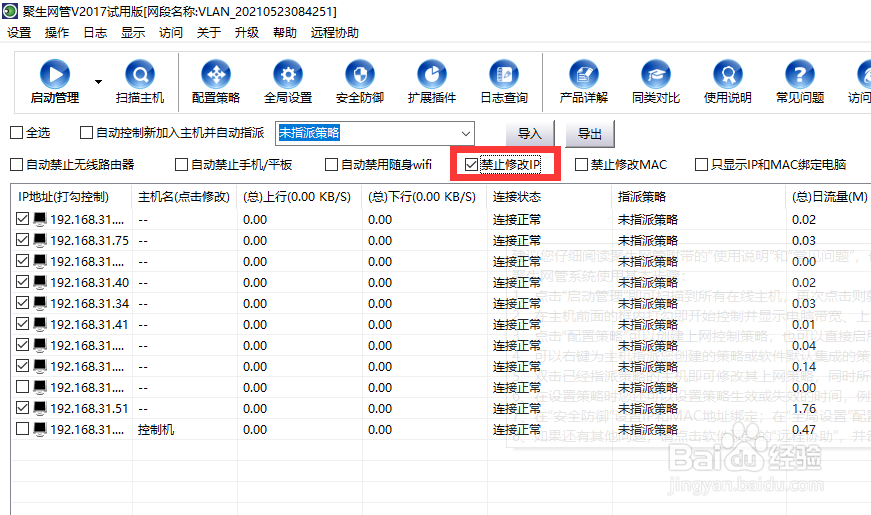
Task: Uncheck the 禁止修改IP checkbox
Action: click(471, 164)
